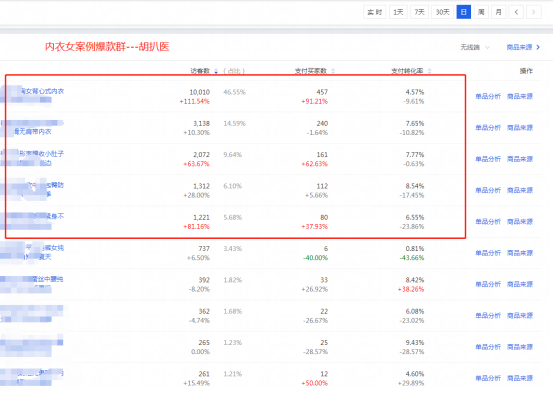Viewport: 553px width, 397px height.
Task: Select the 30天 time range
Action: (x=442, y=12)
